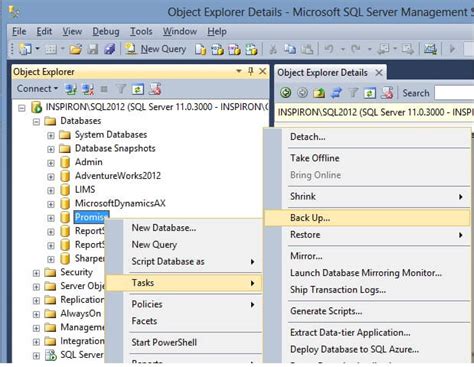Open the Window menu

(180, 31)
